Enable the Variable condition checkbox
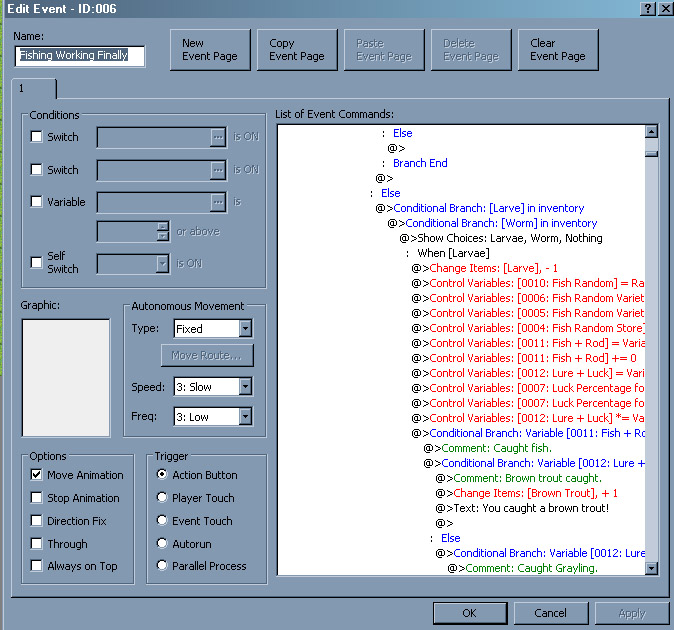This screenshot has width=674, height=630. click(37, 202)
